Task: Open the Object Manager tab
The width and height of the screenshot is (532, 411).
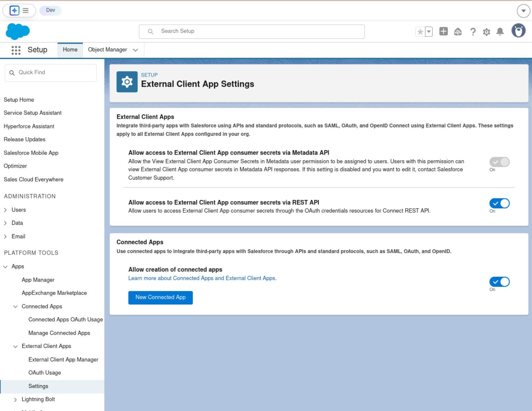Action: pos(108,50)
